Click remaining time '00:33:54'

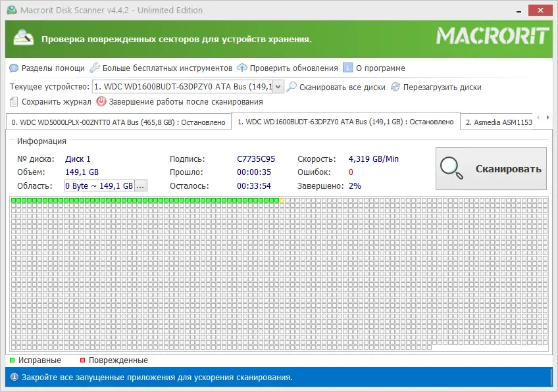pyautogui.click(x=254, y=185)
